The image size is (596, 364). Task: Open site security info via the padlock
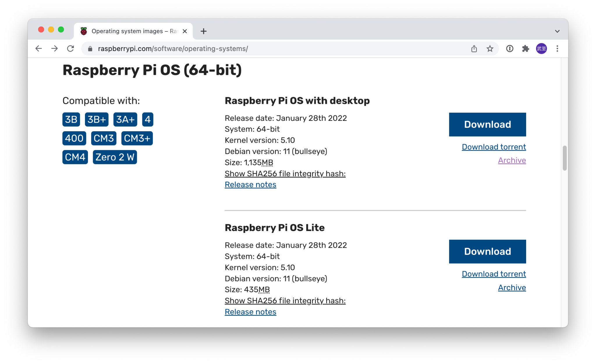click(x=90, y=49)
